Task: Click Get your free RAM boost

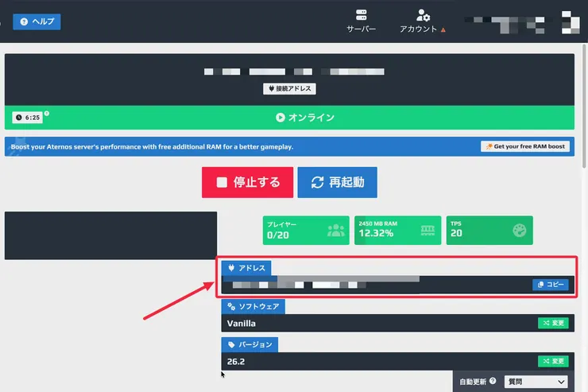Action: (525, 146)
